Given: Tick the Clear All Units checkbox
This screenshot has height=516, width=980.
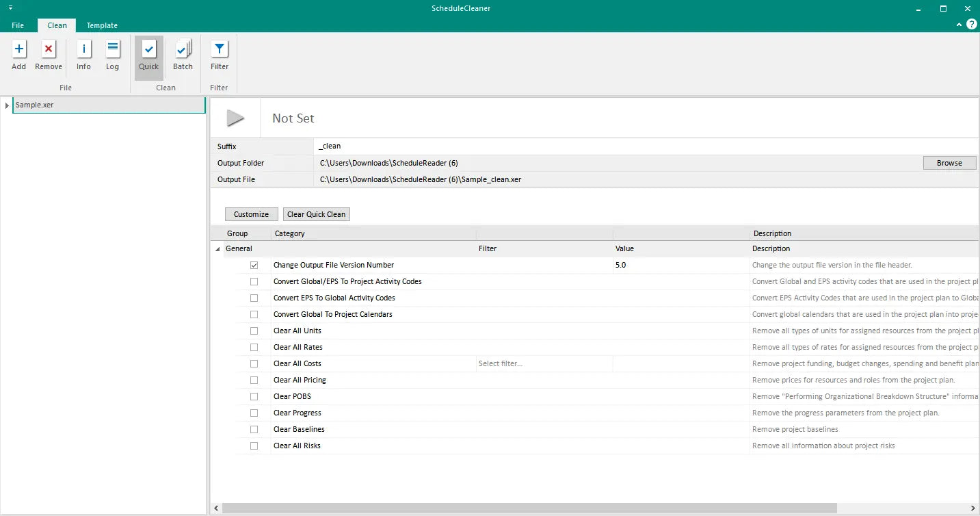Looking at the screenshot, I should 254,331.
